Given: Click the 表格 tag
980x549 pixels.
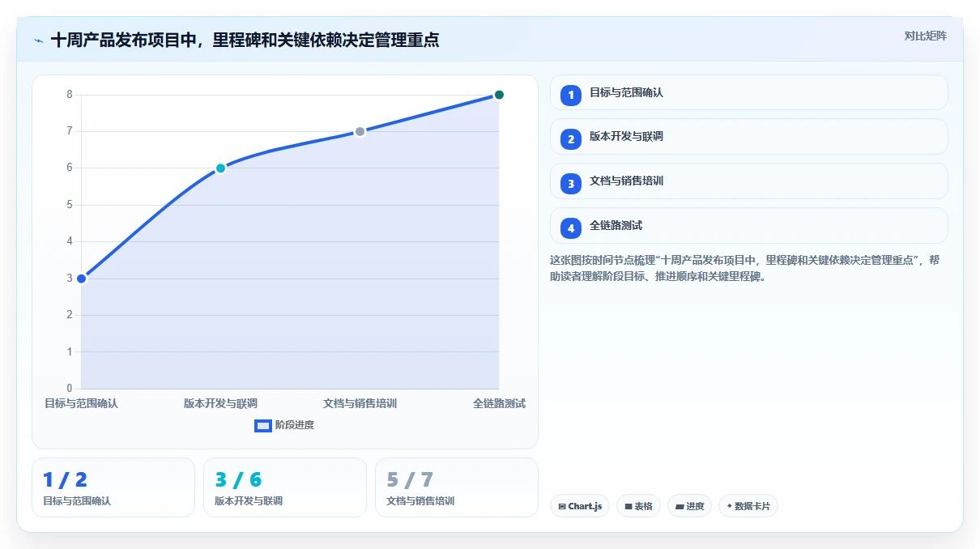Looking at the screenshot, I should 638,506.
